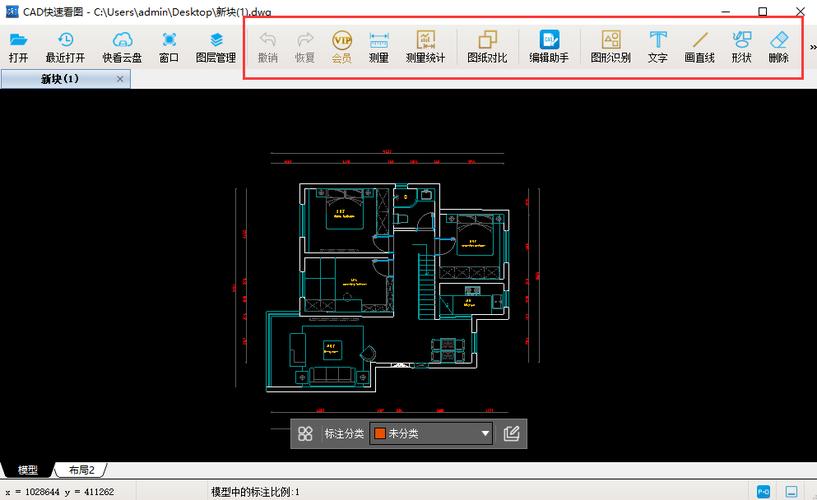Click the 会员 VIP member button
This screenshot has height=500, width=817.
(x=342, y=46)
